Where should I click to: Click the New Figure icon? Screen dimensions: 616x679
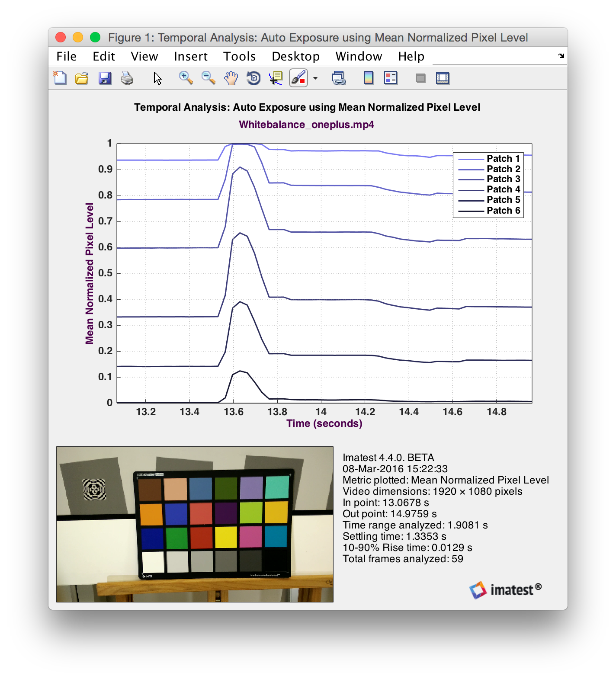coord(60,78)
